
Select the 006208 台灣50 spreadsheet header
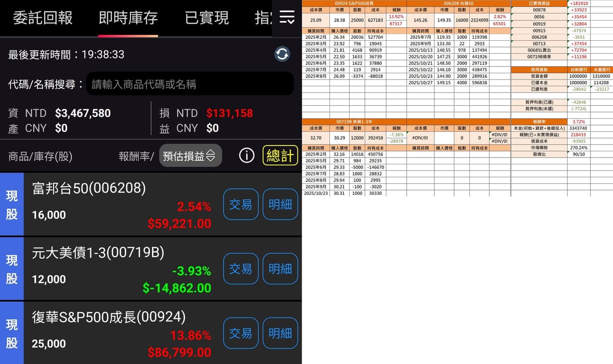pos(458,3)
